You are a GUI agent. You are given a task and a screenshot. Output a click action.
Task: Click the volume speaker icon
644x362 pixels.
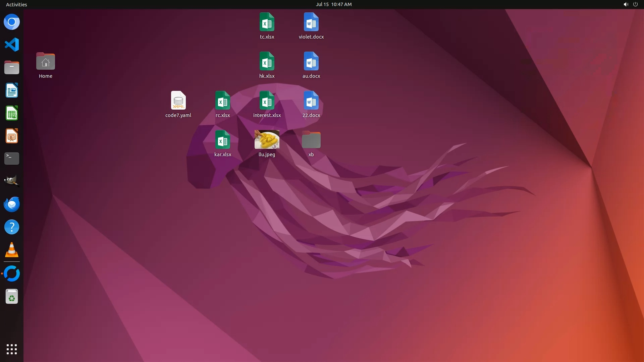point(626,4)
